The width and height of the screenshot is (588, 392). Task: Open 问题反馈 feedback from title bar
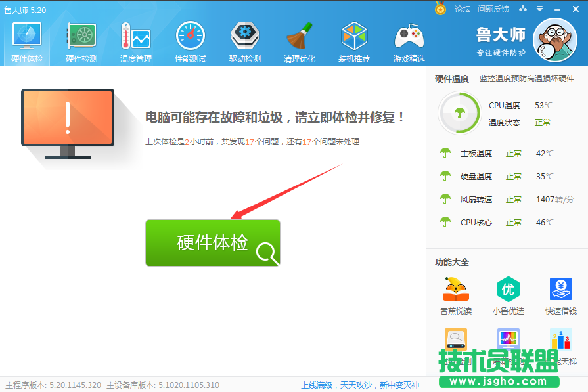pyautogui.click(x=493, y=9)
